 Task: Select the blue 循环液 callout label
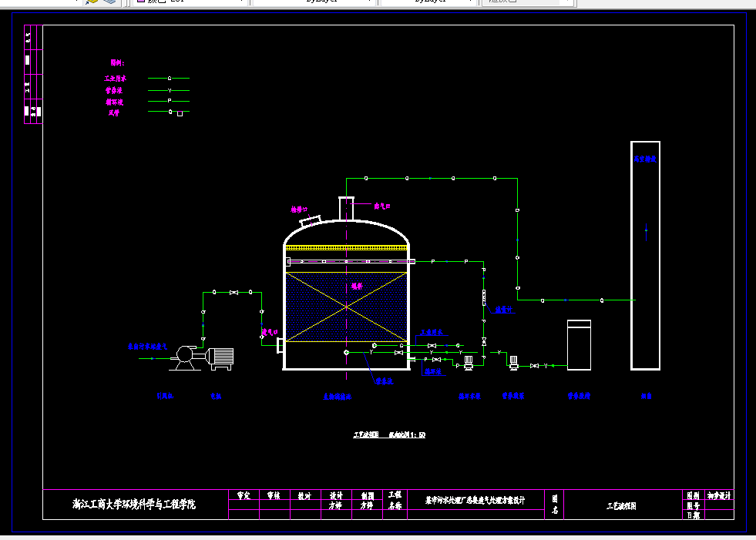point(432,372)
